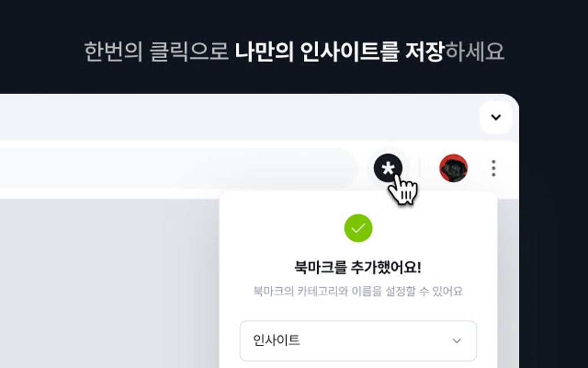Open the three-dot browser menu
Image resolution: width=588 pixels, height=368 pixels.
coord(493,168)
